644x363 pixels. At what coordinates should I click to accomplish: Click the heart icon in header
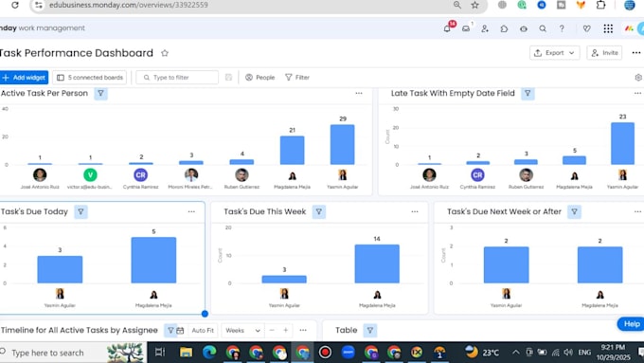[x=586, y=28]
